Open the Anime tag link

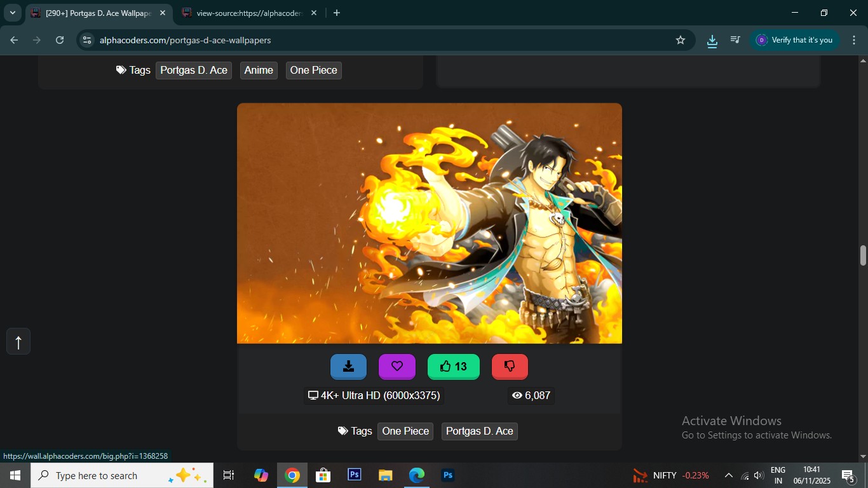click(x=259, y=71)
